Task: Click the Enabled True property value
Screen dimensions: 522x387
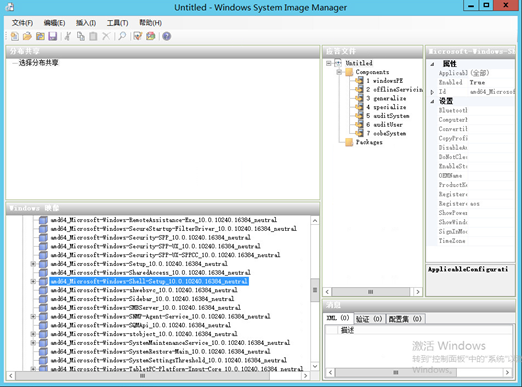Action: [491, 82]
